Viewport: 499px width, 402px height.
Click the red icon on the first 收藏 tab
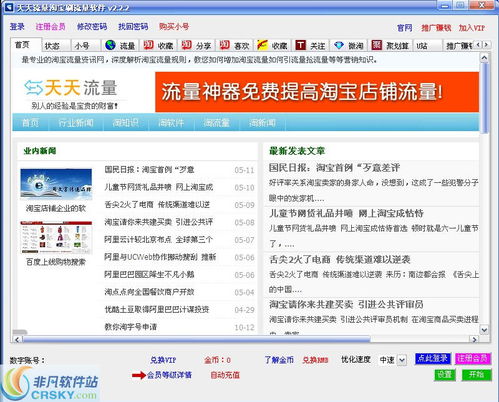click(x=148, y=45)
